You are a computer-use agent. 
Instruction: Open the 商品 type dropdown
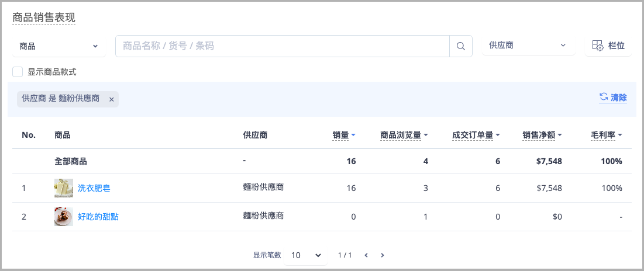pos(58,46)
